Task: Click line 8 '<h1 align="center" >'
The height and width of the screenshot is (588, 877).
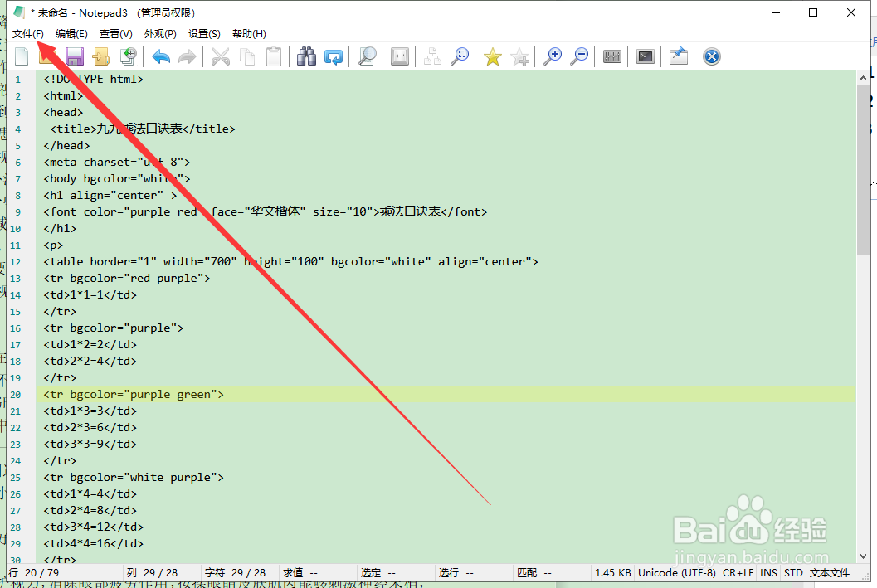Action: pos(110,195)
